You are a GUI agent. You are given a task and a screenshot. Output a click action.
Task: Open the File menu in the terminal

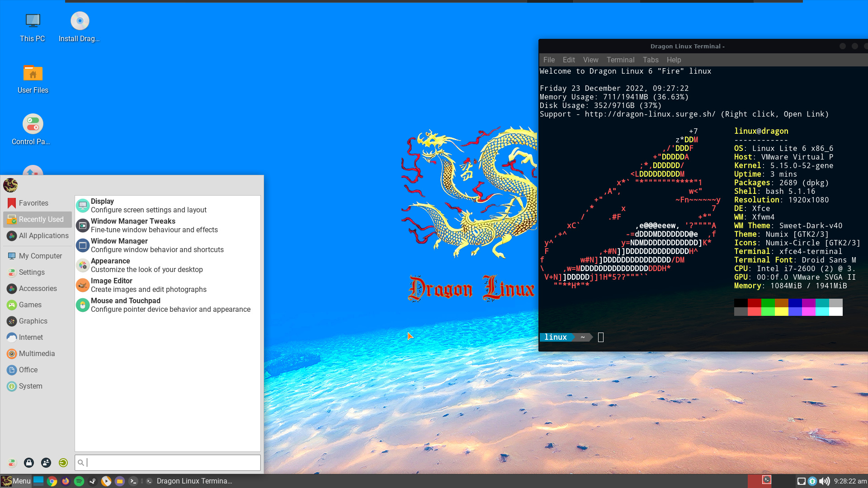549,60
